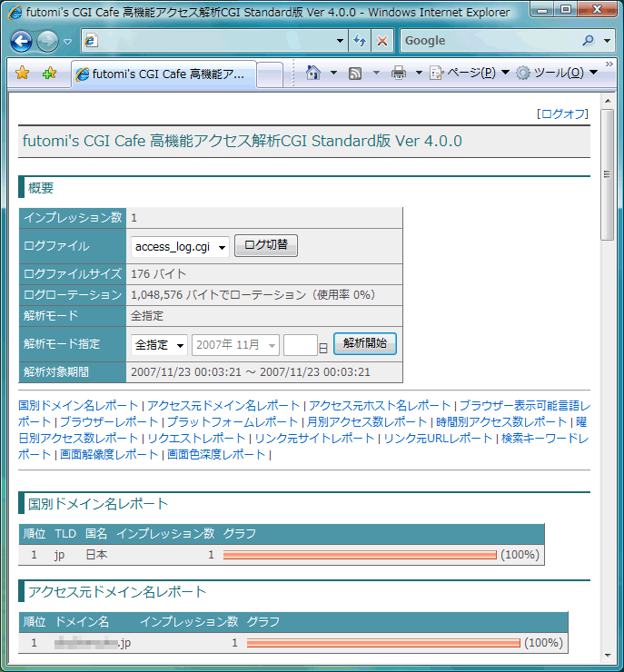Click the Internet Explorer title bar icon
Screen dimensions: 624x672
(15, 13)
